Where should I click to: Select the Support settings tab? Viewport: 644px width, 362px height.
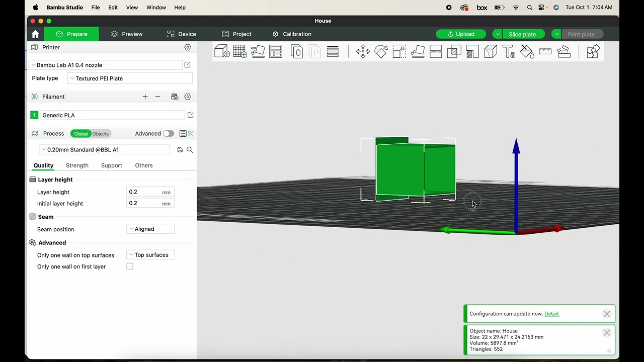point(111,165)
